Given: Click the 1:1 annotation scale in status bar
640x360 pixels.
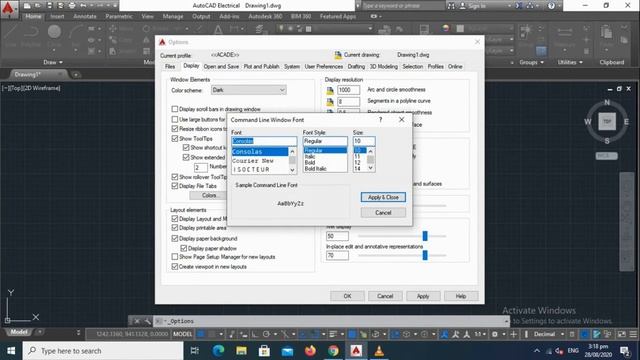Looking at the screenshot, I should [479, 334].
